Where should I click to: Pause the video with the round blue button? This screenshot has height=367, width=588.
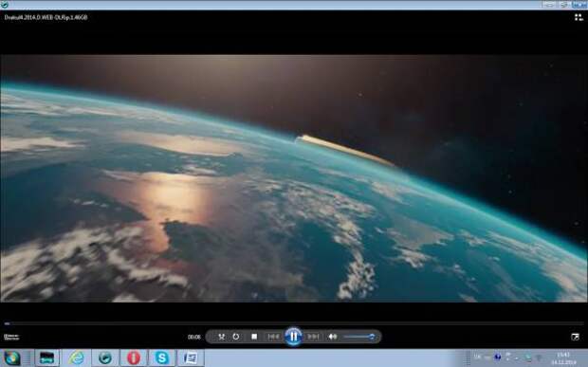pos(294,337)
